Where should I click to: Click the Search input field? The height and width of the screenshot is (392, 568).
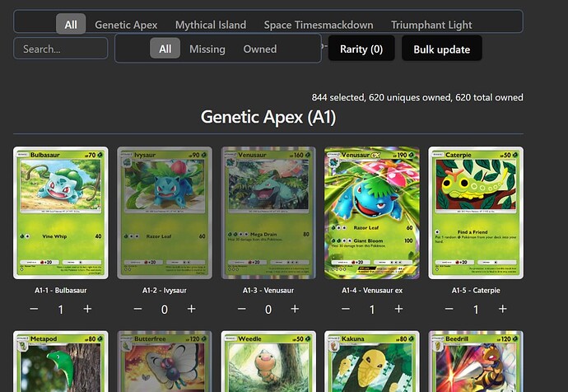coord(60,49)
